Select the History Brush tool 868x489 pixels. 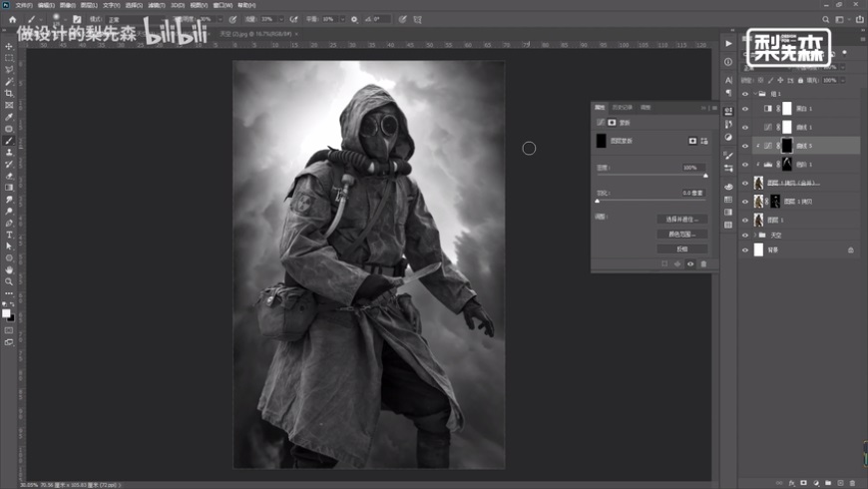pos(9,164)
